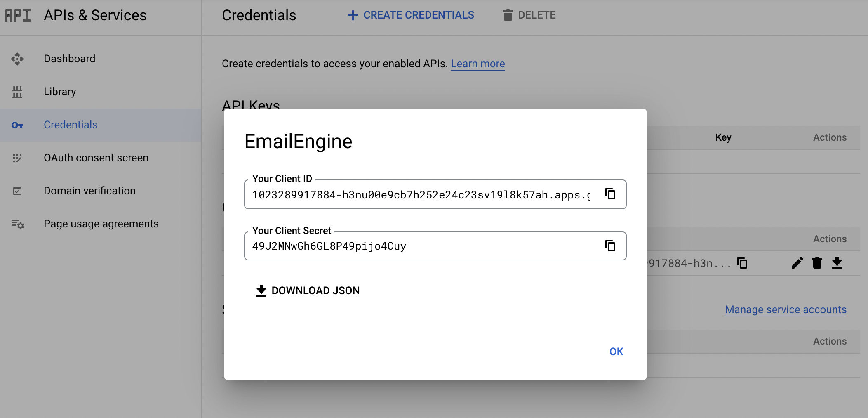Click the download icon beside DOWNLOAD JSON

(x=261, y=291)
